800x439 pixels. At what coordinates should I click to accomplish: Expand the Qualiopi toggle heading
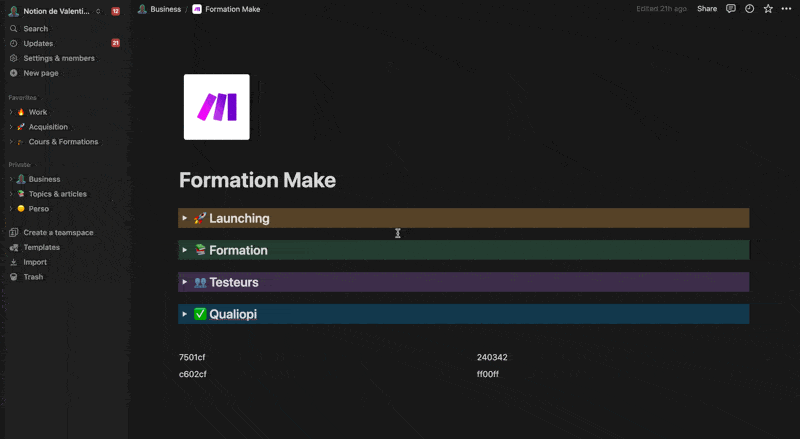[185, 314]
